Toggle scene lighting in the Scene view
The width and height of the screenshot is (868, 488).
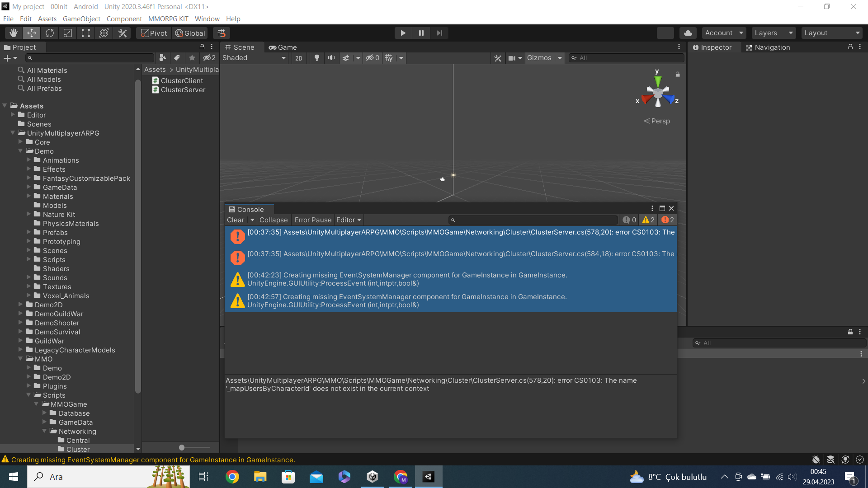[x=316, y=58]
